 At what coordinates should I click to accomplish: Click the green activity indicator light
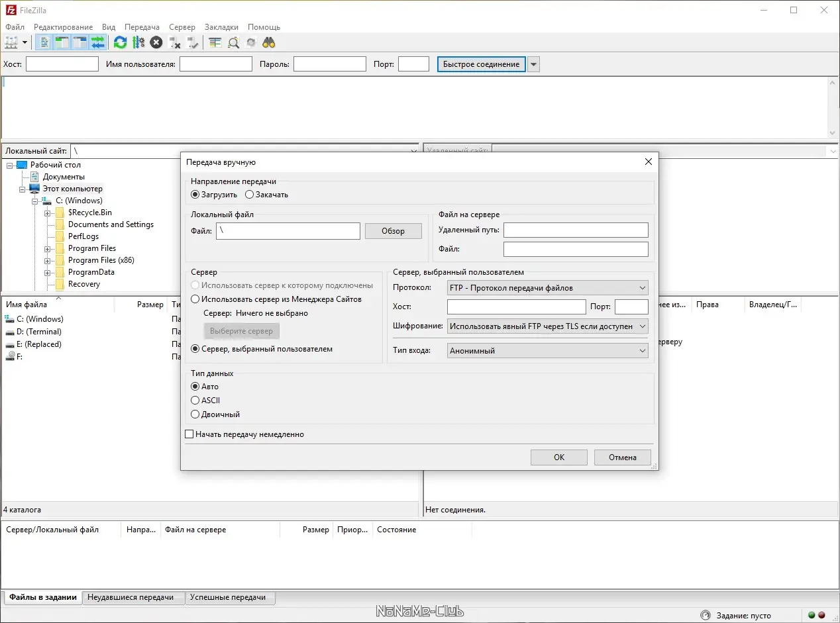(x=812, y=615)
